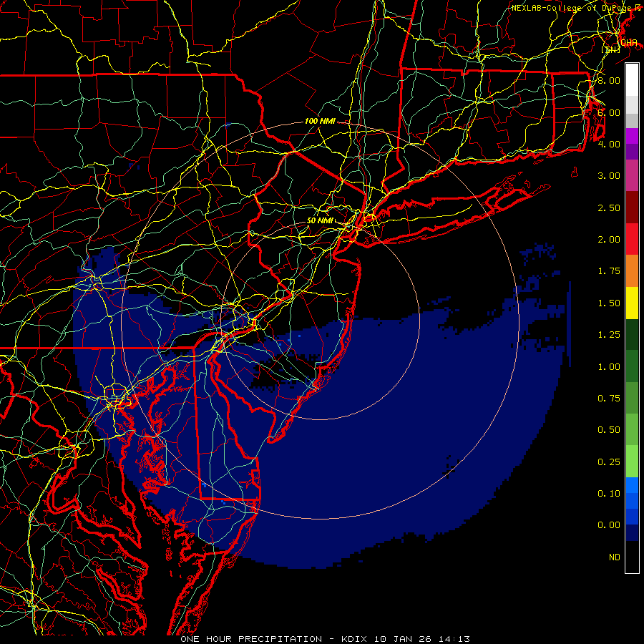Click the 0.50 legend value
The width and height of the screenshot is (644, 644).
pyautogui.click(x=609, y=430)
